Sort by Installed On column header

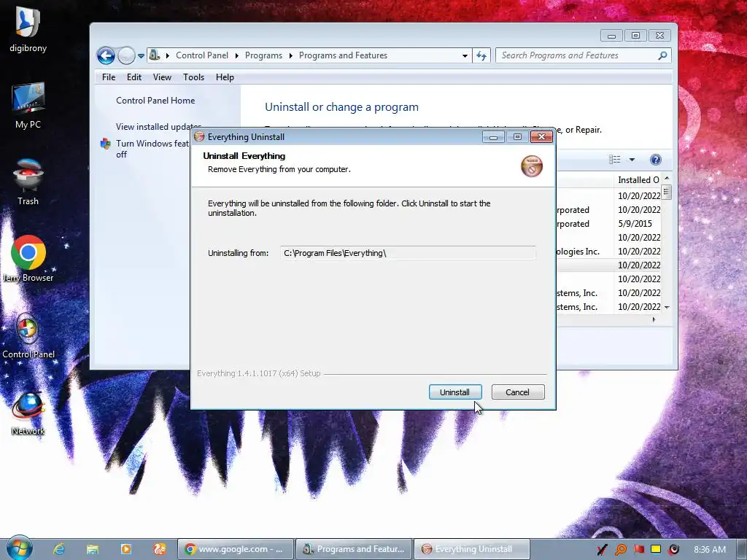(638, 180)
